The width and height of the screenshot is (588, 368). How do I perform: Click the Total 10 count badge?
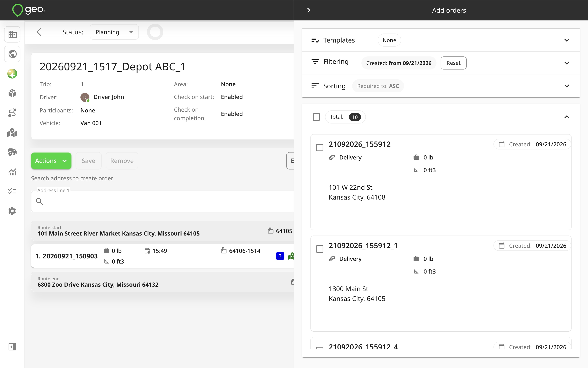[355, 117]
